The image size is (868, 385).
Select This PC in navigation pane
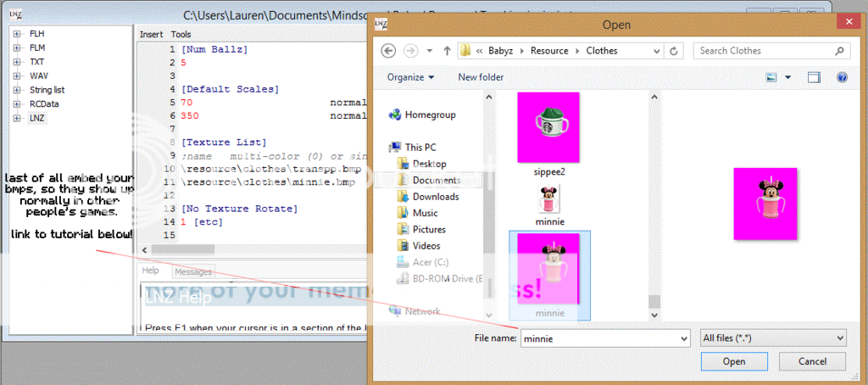click(413, 148)
